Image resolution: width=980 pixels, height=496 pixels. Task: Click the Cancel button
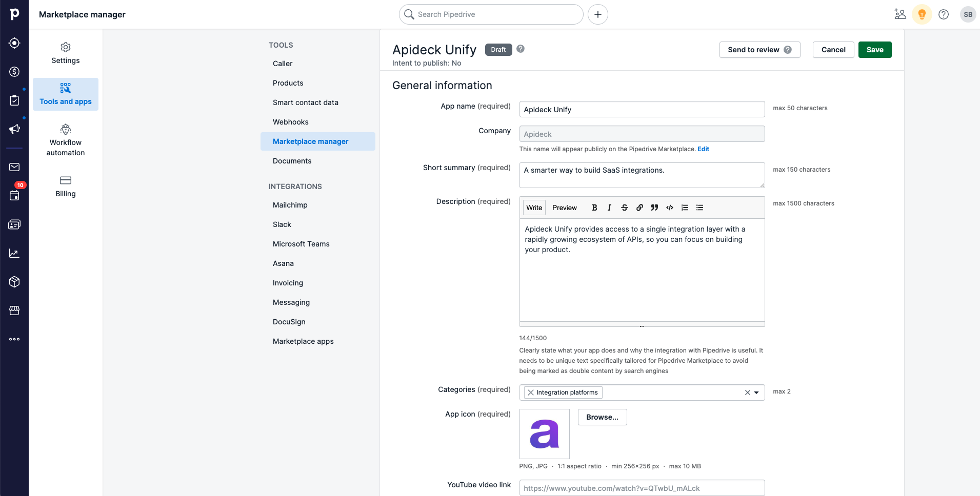833,50
